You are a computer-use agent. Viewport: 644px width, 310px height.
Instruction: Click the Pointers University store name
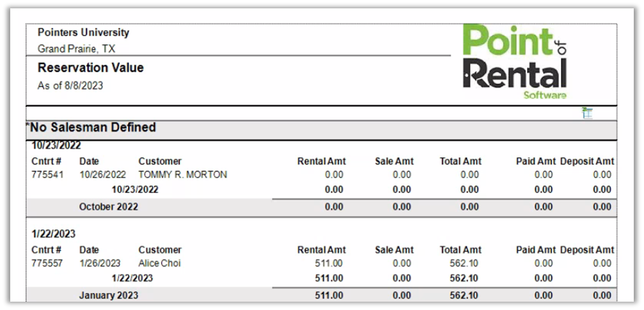tap(83, 33)
